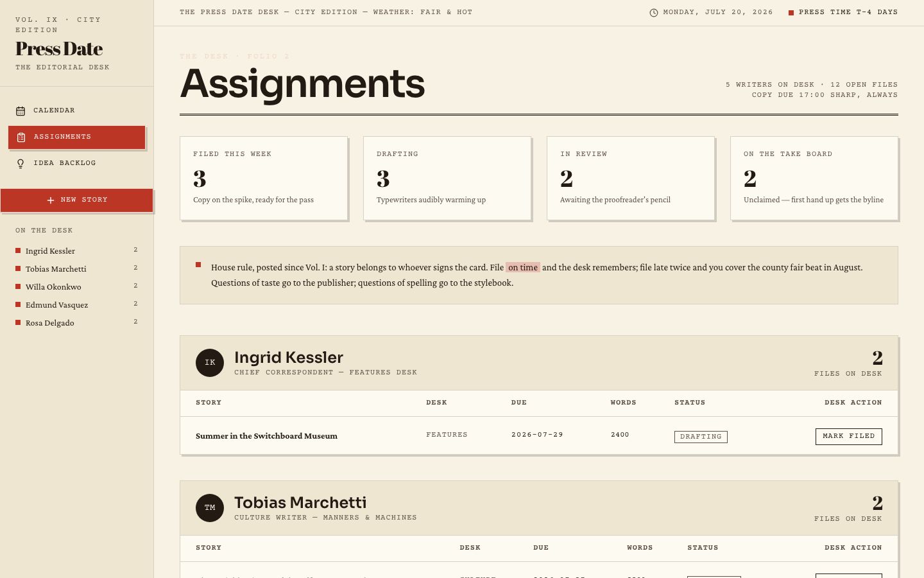Click the Assignments clipboard icon
The height and width of the screenshot is (578, 924).
coord(21,137)
